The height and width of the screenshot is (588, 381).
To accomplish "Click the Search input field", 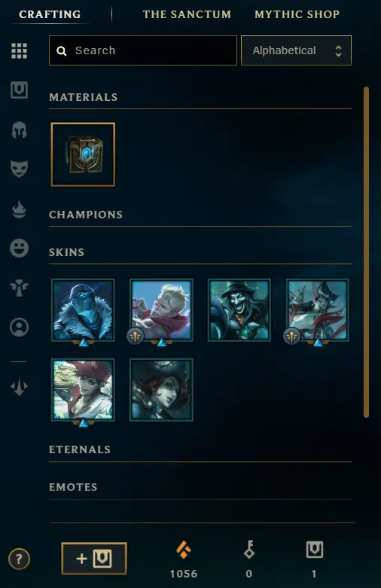I will tap(143, 50).
